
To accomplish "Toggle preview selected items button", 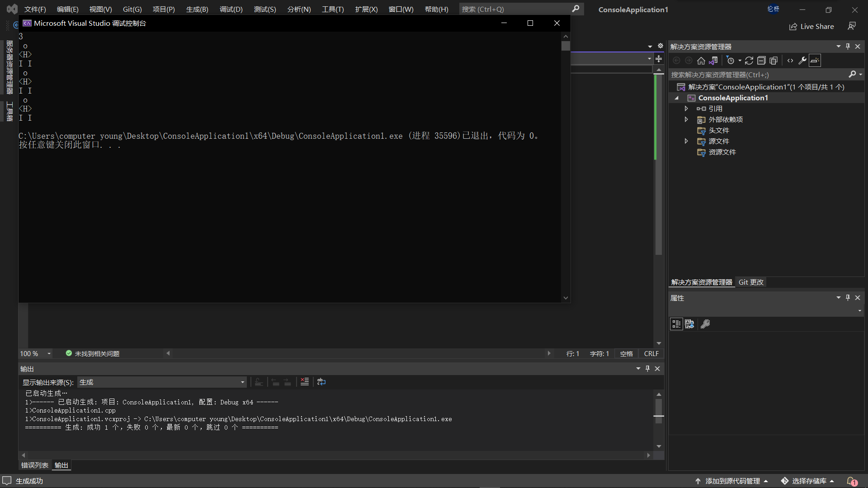I will click(815, 61).
